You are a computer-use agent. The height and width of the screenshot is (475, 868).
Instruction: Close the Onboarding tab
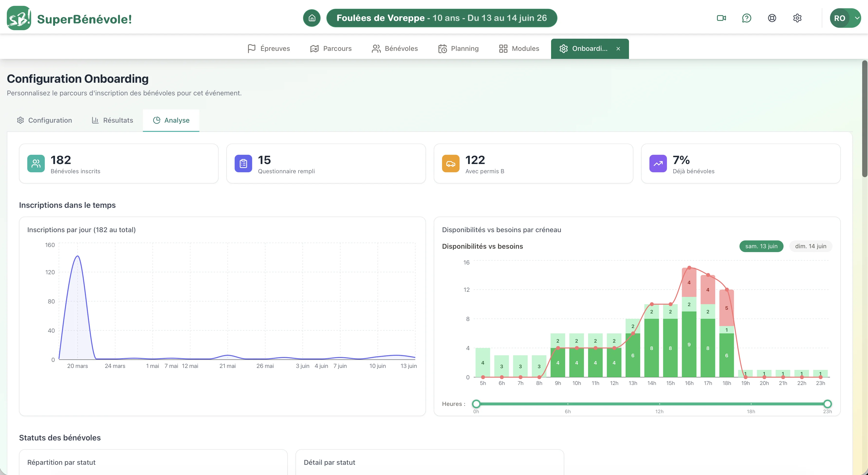[x=618, y=48]
